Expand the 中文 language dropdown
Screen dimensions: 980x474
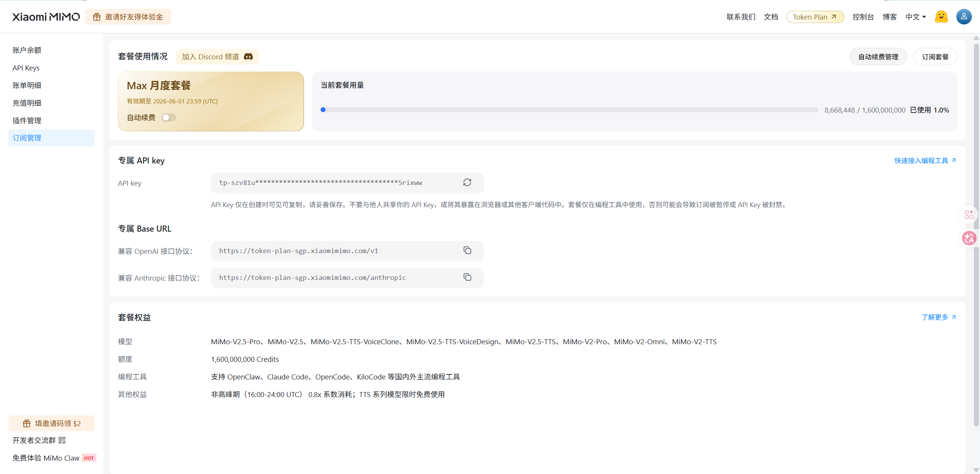coord(916,17)
